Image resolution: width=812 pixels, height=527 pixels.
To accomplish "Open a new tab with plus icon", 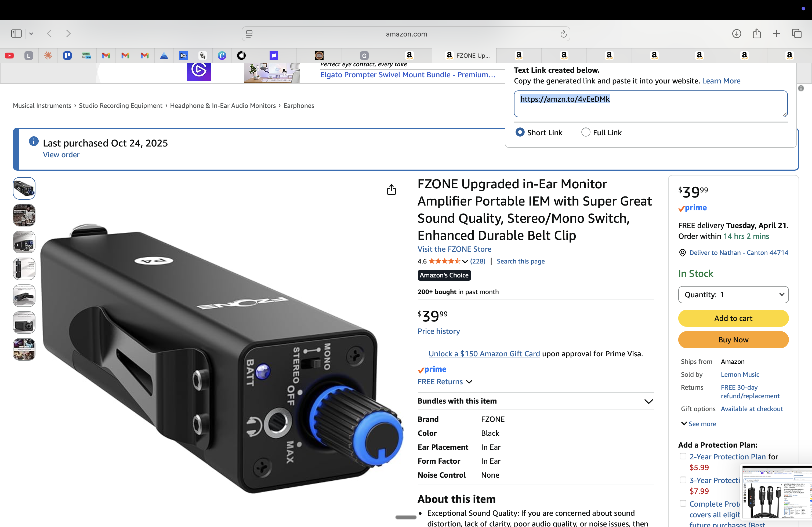I will coord(776,33).
